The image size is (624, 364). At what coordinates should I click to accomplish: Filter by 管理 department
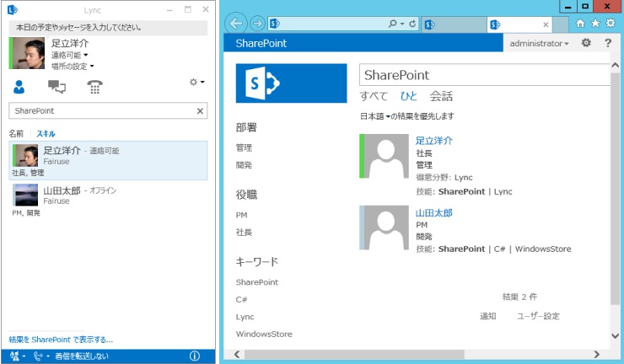[x=244, y=147]
